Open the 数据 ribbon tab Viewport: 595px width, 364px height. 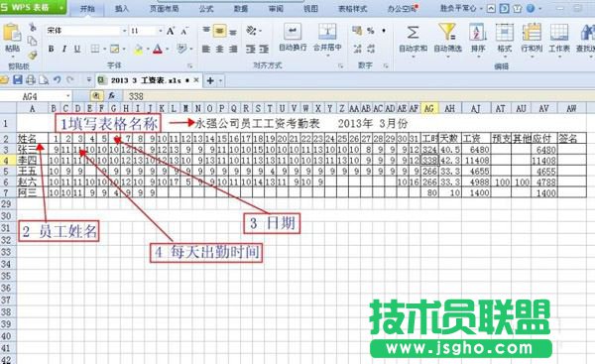[x=241, y=8]
